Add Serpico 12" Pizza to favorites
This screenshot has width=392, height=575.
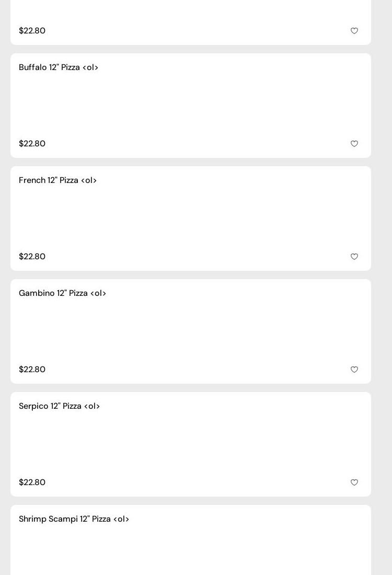click(354, 482)
